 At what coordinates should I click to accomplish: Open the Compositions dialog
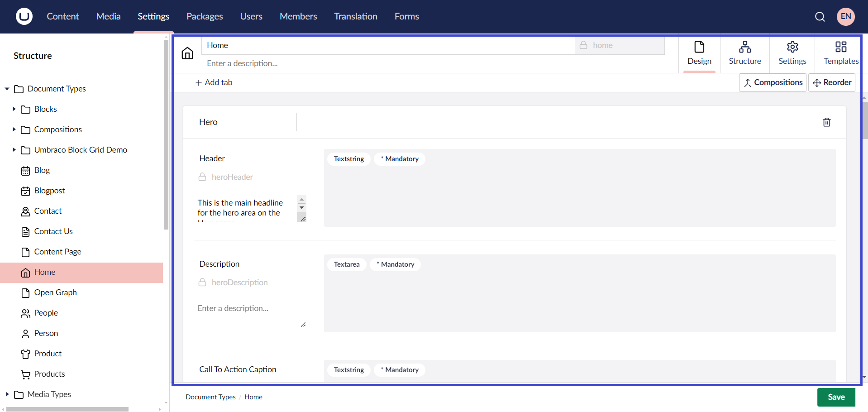[773, 82]
